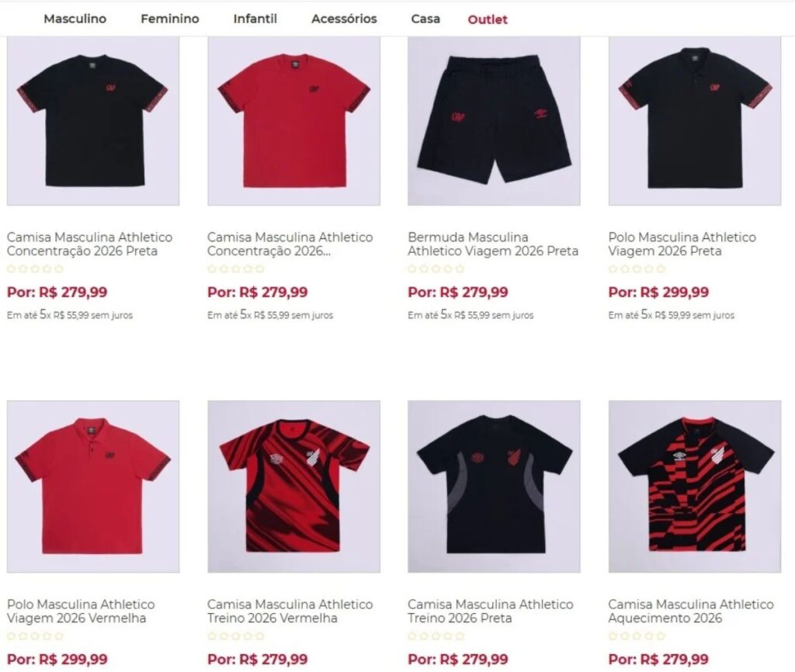Click star rating under Bermuda Viagem Preta
The height and width of the screenshot is (672, 795).
[436, 268]
